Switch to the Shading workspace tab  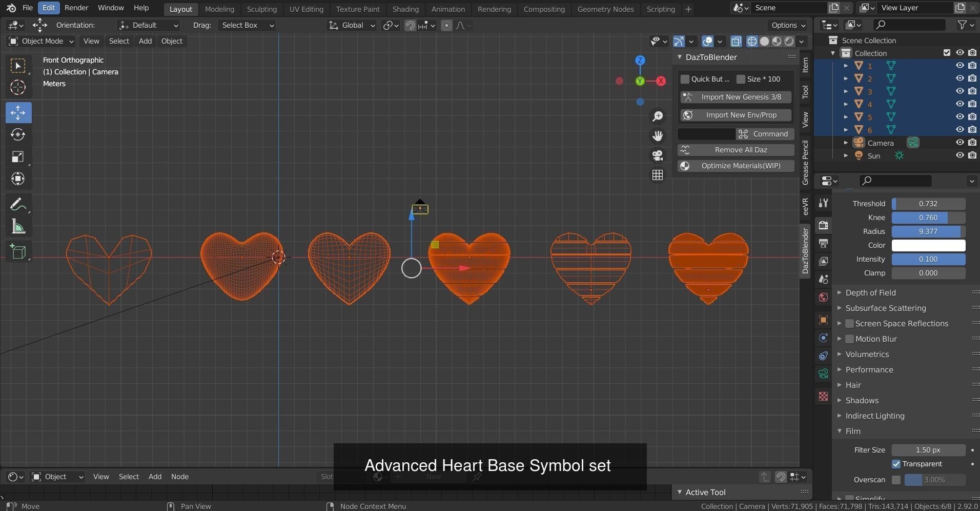tap(405, 9)
